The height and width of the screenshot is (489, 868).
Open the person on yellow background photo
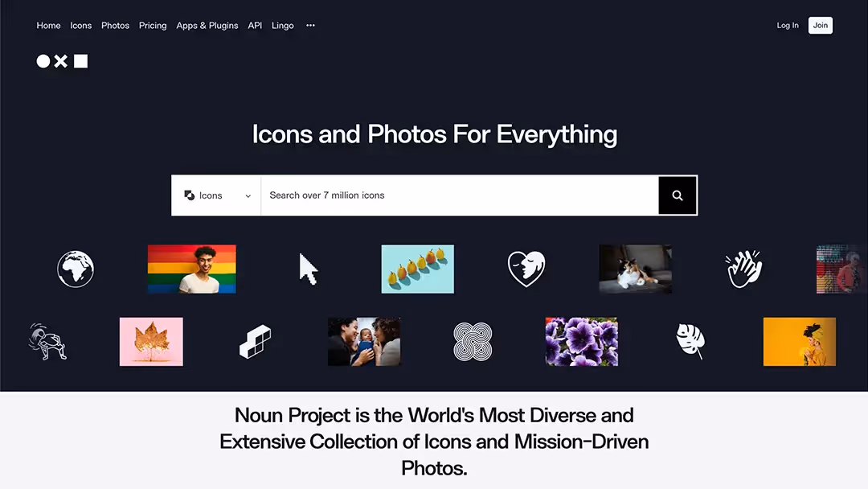pyautogui.click(x=800, y=342)
